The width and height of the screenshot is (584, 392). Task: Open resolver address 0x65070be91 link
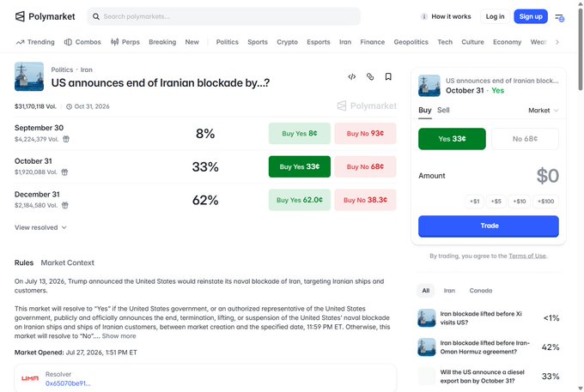coord(68,383)
